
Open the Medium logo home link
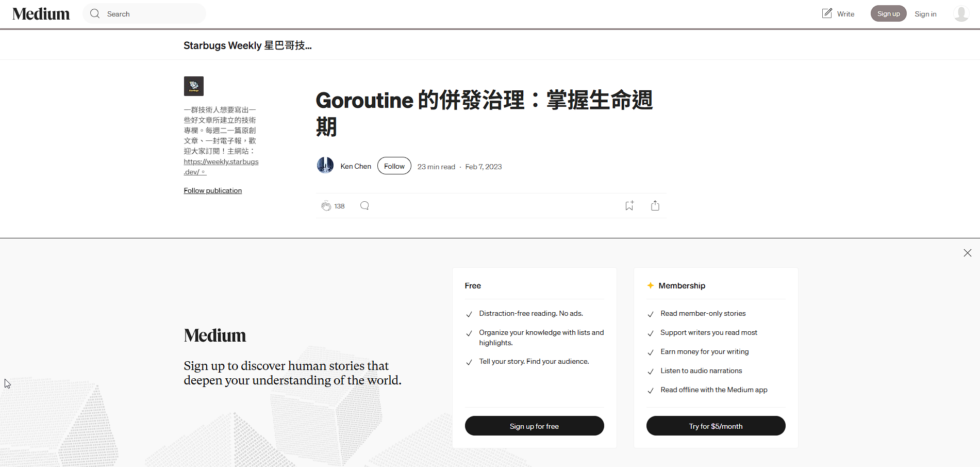tap(41, 14)
